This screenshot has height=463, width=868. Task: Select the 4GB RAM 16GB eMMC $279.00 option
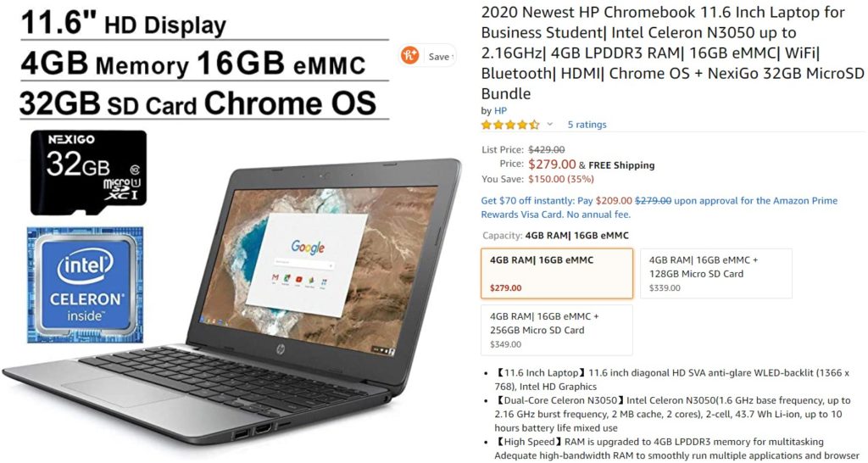coord(557,274)
